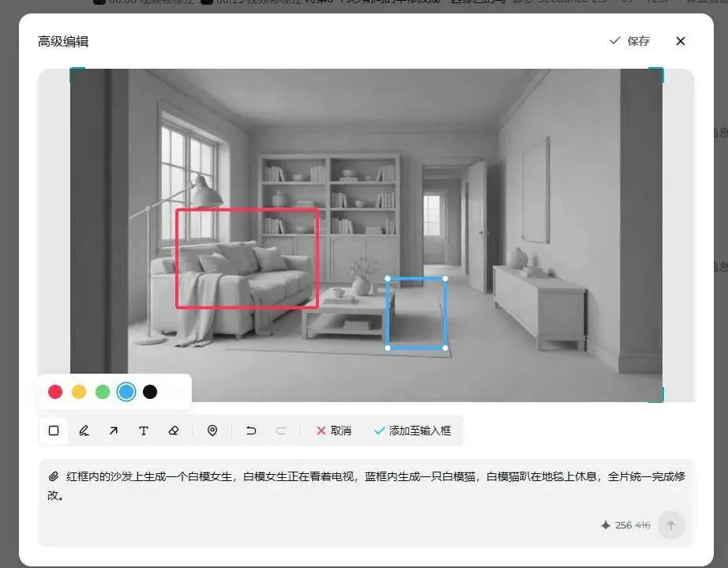The width and height of the screenshot is (728, 568).
Task: Choose the black color swatch
Action: coord(150,392)
